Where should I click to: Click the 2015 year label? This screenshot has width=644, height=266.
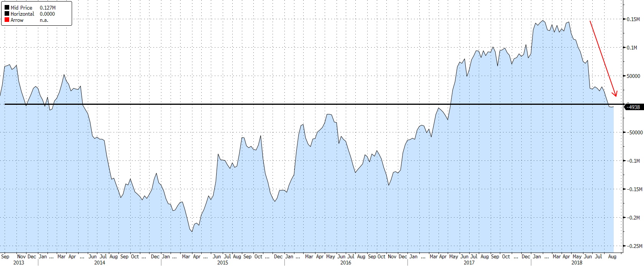pyautogui.click(x=222, y=263)
